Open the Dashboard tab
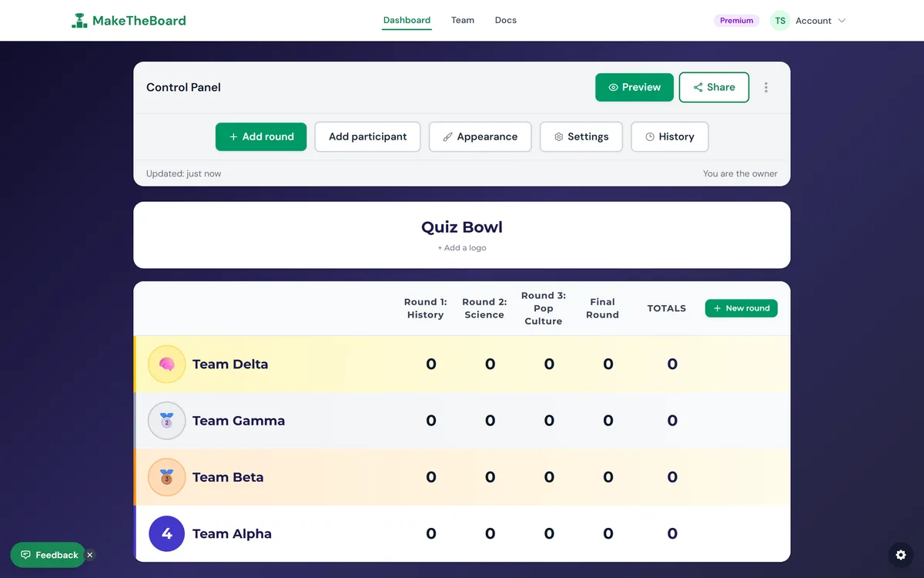The height and width of the screenshot is (578, 924). coord(407,20)
